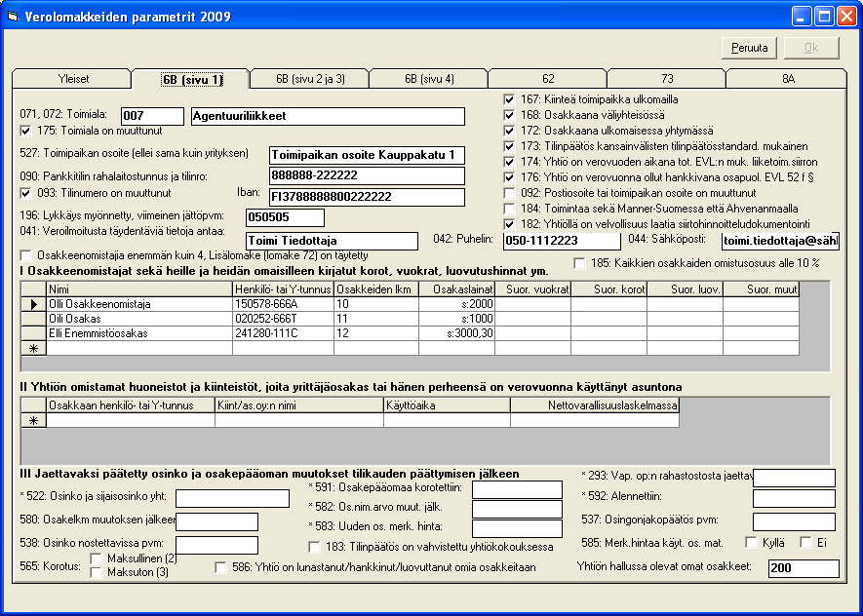
Task: Click the s:3000,30 osakaslainat cell
Action: click(456, 333)
